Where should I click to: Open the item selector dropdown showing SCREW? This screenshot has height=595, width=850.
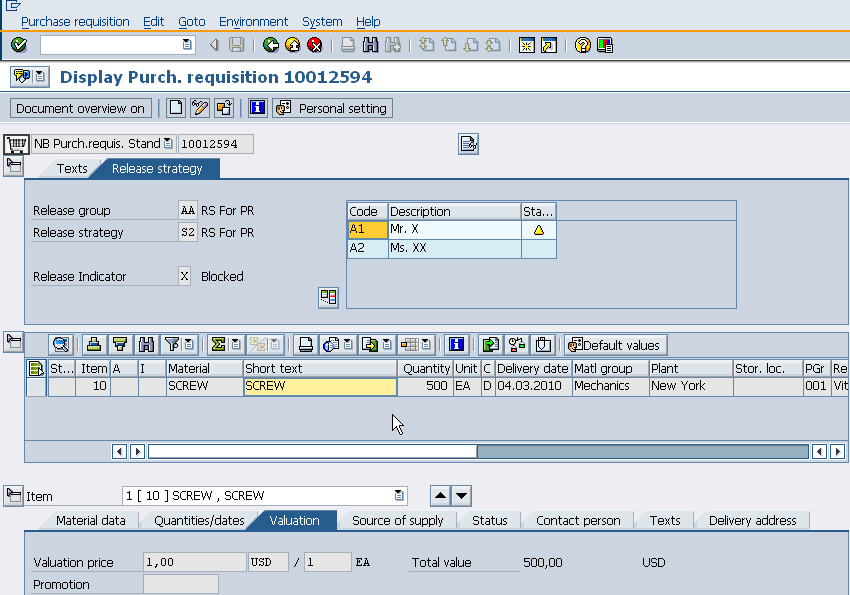point(400,496)
